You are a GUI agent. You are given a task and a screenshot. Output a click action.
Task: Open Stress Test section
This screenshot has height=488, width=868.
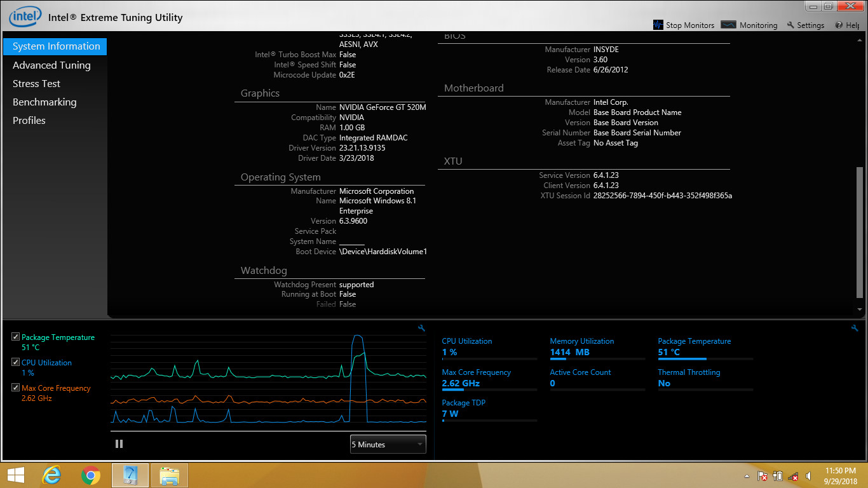pyautogui.click(x=36, y=83)
